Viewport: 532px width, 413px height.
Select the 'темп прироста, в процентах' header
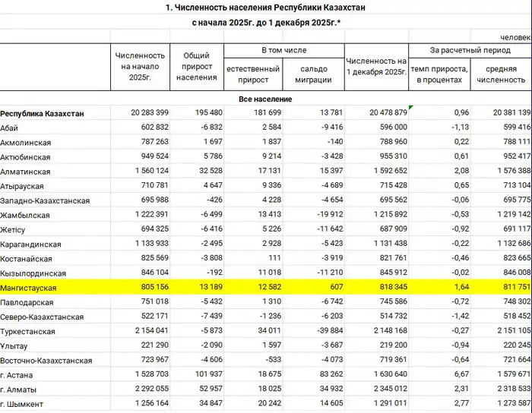pos(440,74)
